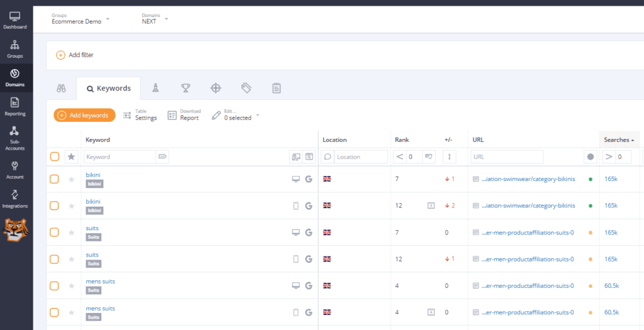Check the box for bikini keyword ranked 7
Image resolution: width=644 pixels, height=330 pixels.
[x=55, y=179]
